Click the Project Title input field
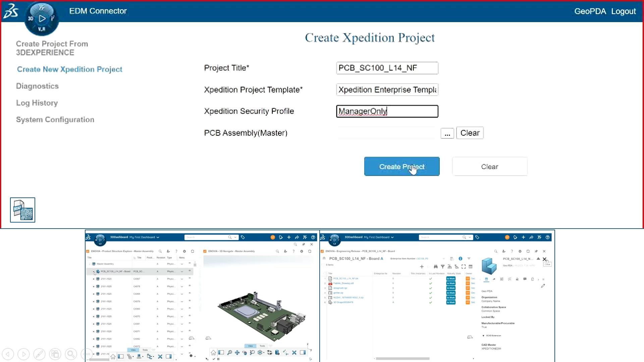The image size is (644, 362). click(x=387, y=68)
